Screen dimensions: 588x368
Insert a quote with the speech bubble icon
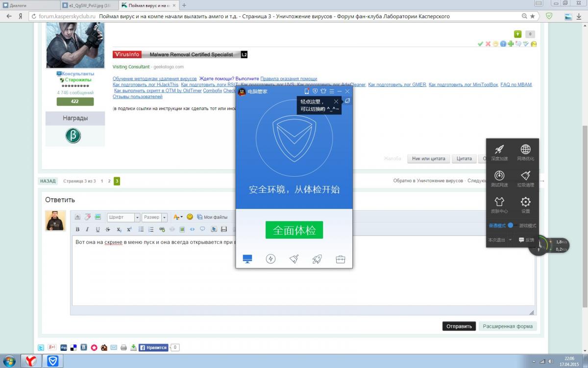coord(202,229)
